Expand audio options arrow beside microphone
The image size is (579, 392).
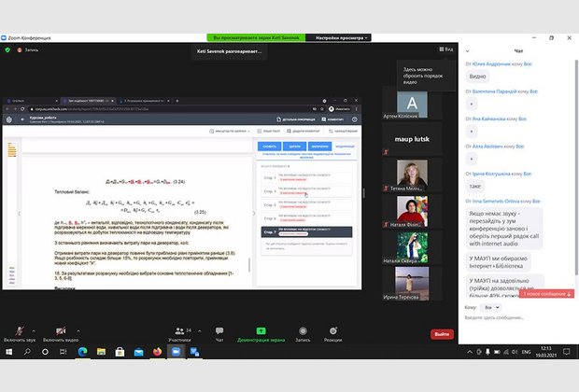[x=34, y=330]
